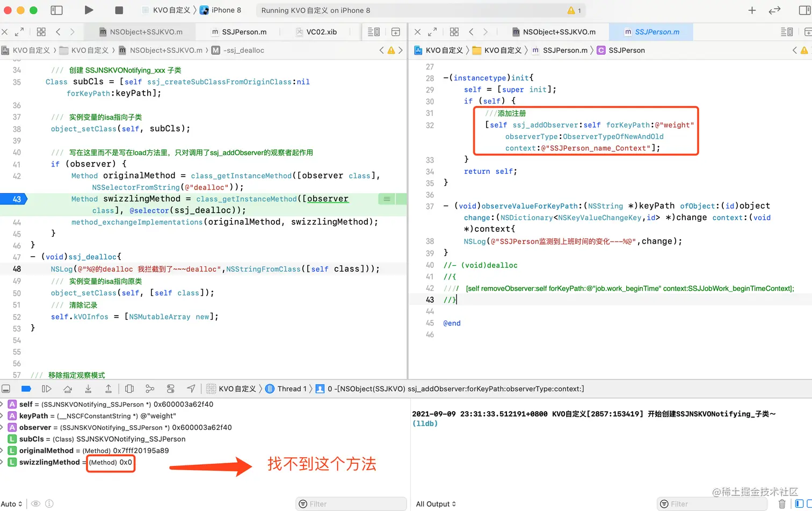Open the All Output console selector
The height and width of the screenshot is (511, 812).
click(x=436, y=504)
